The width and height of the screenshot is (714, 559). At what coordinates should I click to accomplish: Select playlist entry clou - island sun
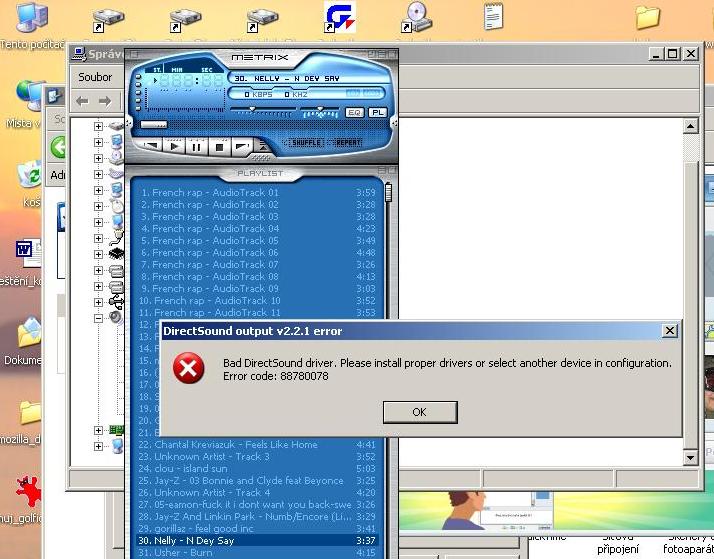pyautogui.click(x=258, y=468)
